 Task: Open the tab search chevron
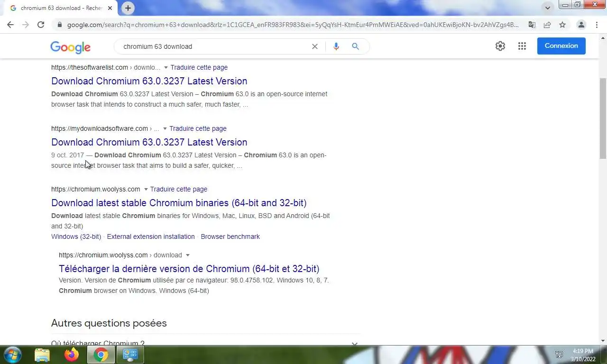pyautogui.click(x=548, y=8)
